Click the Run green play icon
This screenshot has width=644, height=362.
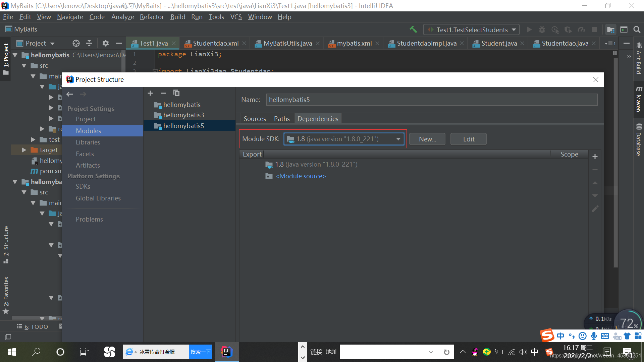tap(529, 29)
